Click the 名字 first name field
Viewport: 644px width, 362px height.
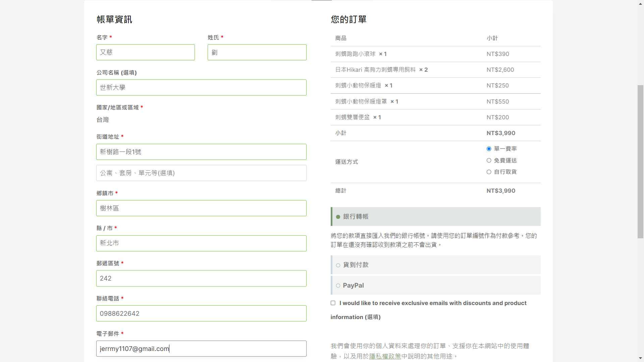(145, 52)
